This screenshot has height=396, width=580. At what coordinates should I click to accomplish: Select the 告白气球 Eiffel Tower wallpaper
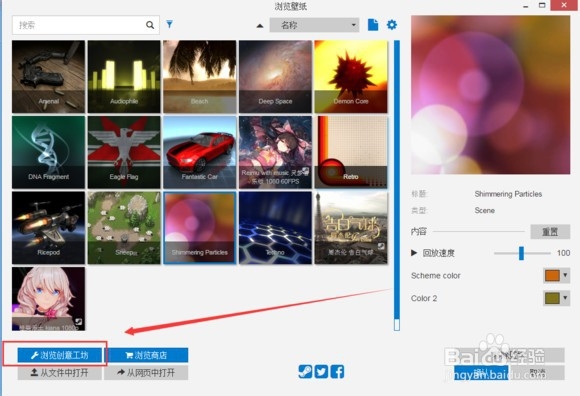[x=351, y=228]
